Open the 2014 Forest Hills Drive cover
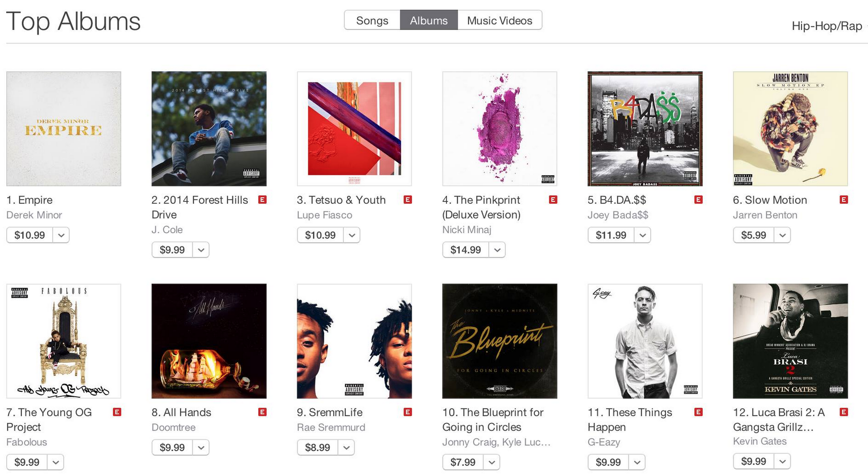The height and width of the screenshot is (476, 868). 209,129
